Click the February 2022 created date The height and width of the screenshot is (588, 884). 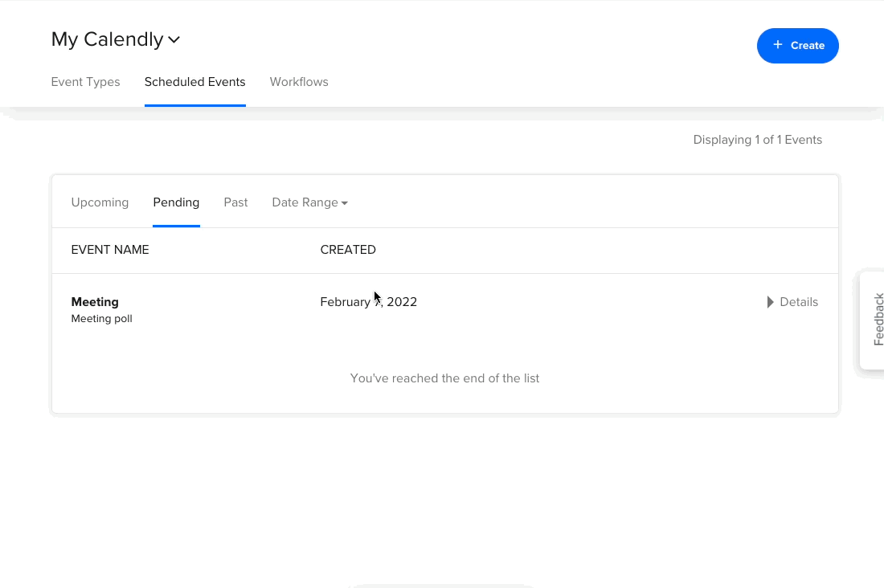point(369,302)
